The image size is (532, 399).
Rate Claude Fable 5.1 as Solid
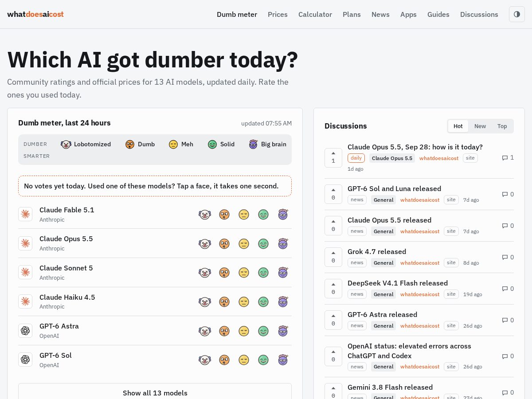point(263,215)
